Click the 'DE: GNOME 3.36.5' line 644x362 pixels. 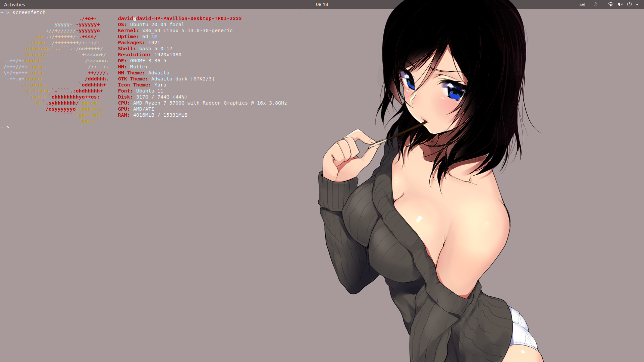pos(142,61)
